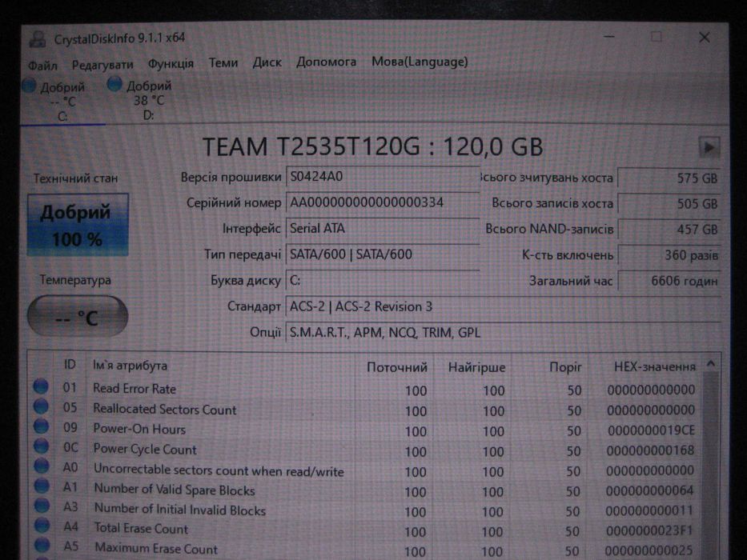The image size is (747, 560).
Task: Open the Файл menu
Action: pos(42,65)
